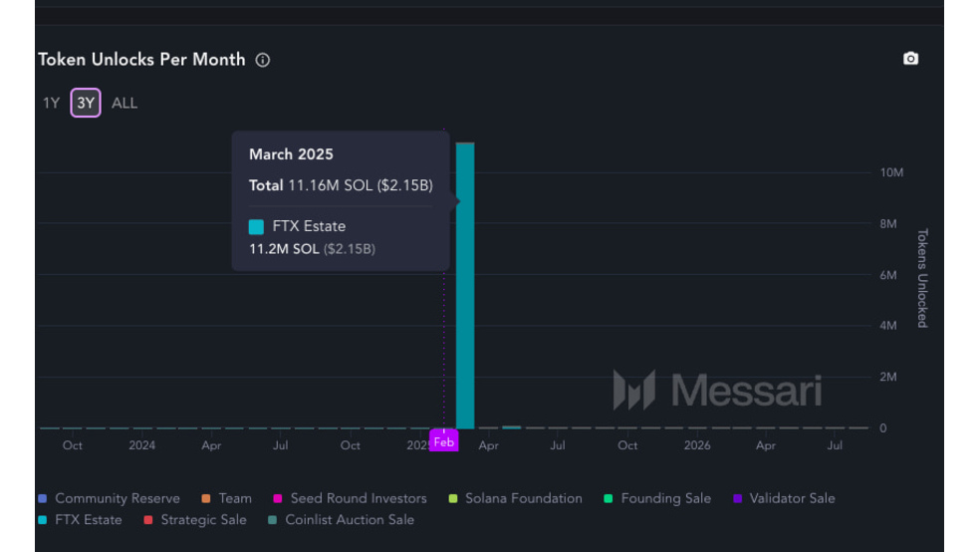Select the 1Y time range
Viewport: 980px width, 552px height.
[x=51, y=104]
